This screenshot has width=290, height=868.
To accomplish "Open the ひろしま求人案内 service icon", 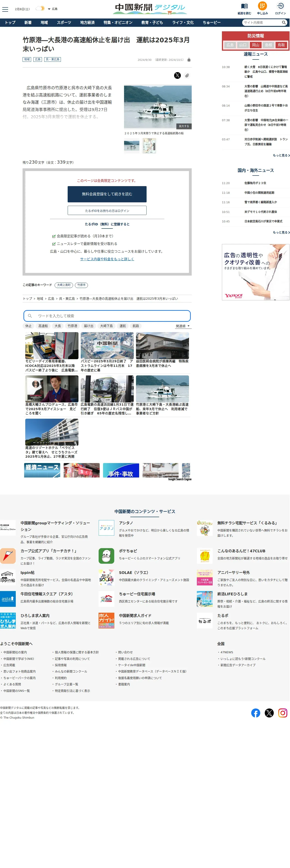I will 8,620.
